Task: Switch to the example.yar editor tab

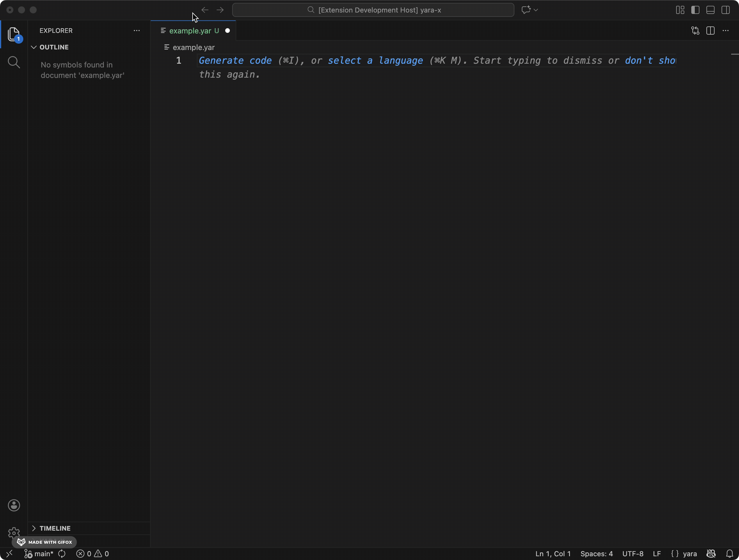Action: coord(191,31)
